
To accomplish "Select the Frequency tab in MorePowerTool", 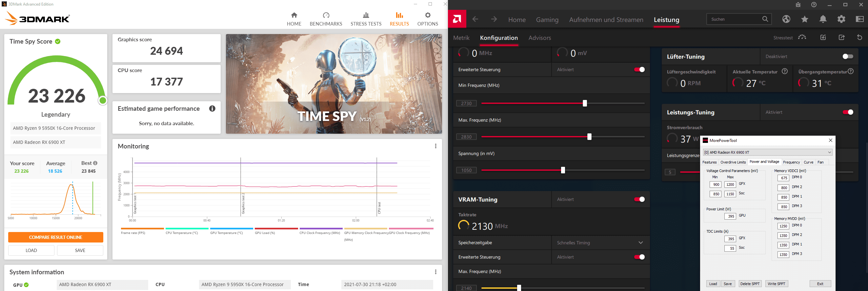I will (x=791, y=162).
